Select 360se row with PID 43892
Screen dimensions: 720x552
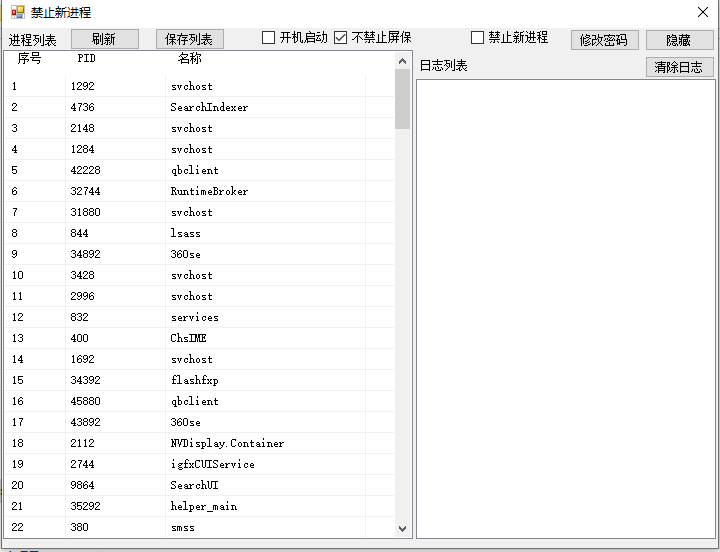coord(200,422)
